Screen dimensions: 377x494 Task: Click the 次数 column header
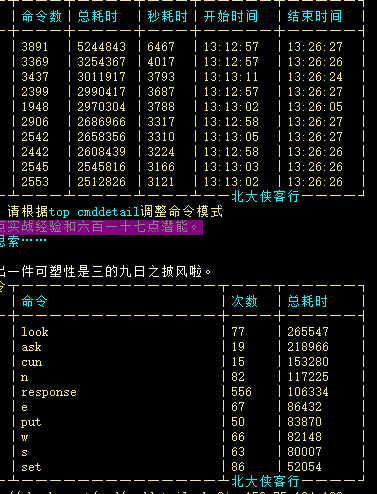coord(244,301)
